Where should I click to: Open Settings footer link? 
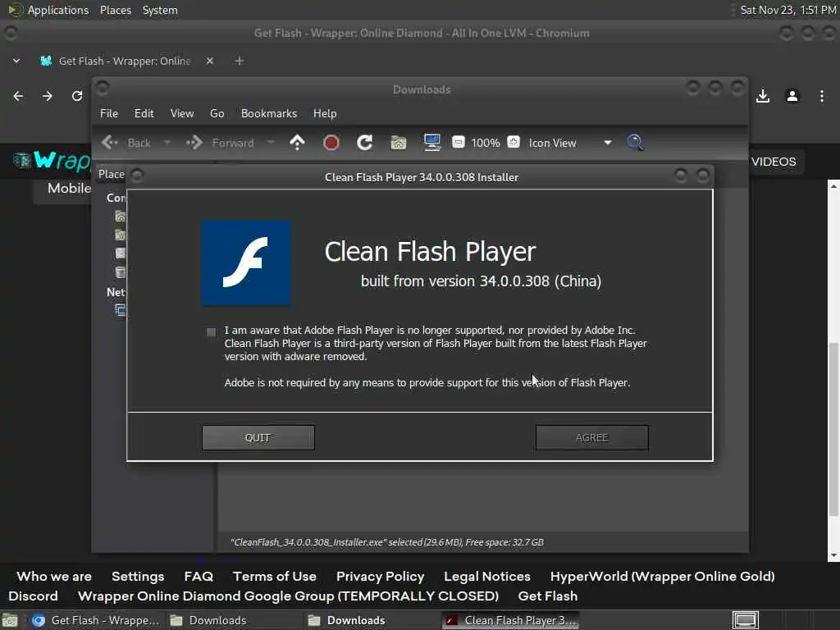click(x=138, y=577)
